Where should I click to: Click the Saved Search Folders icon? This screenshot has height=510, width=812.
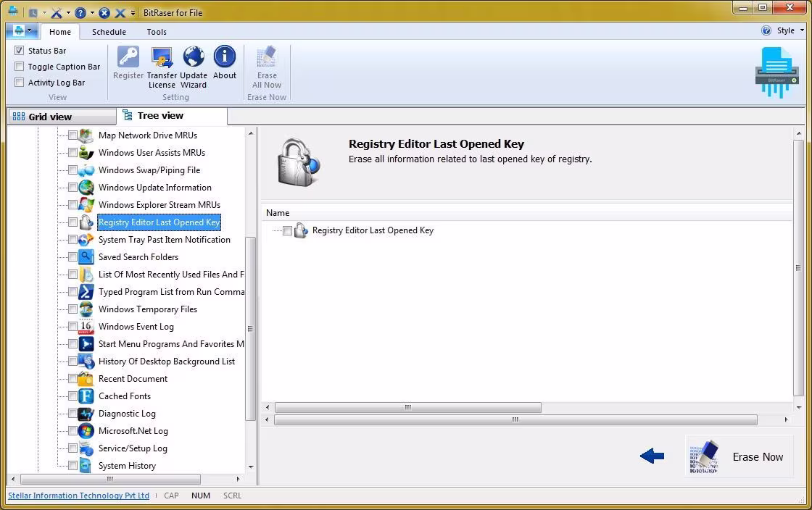point(86,257)
